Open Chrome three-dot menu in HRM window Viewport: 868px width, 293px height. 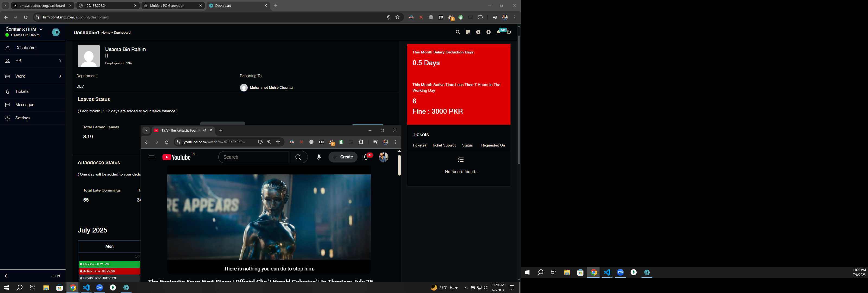[515, 17]
